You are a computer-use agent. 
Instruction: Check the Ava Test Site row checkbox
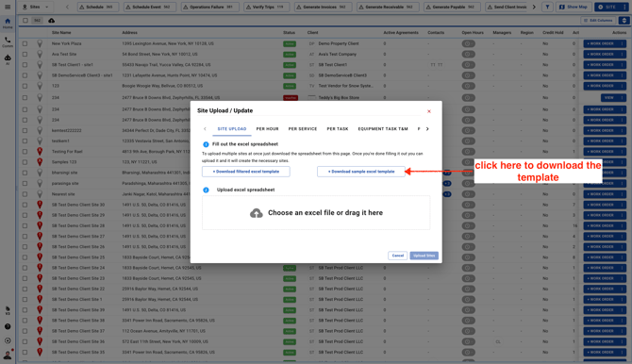pyautogui.click(x=25, y=54)
